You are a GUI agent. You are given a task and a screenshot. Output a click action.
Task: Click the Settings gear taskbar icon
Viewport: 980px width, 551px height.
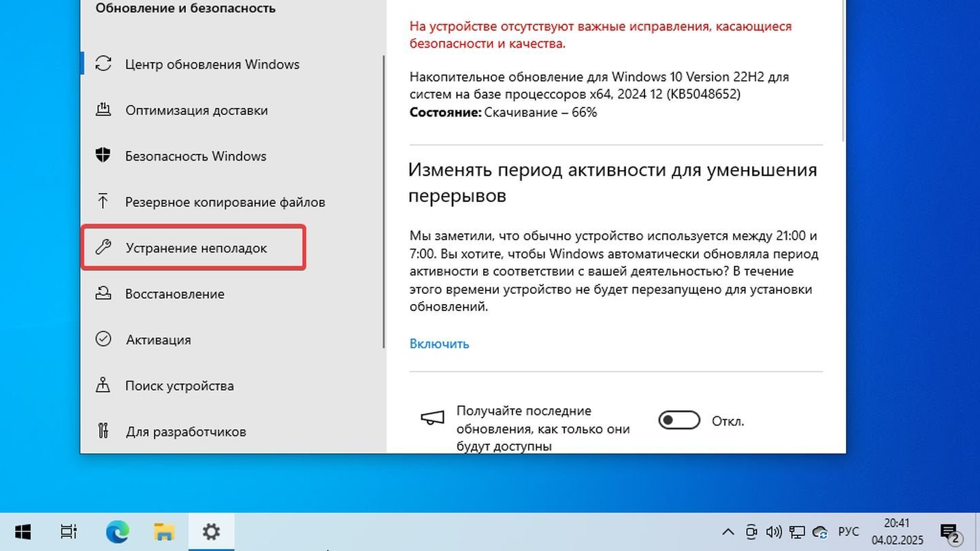click(x=211, y=532)
